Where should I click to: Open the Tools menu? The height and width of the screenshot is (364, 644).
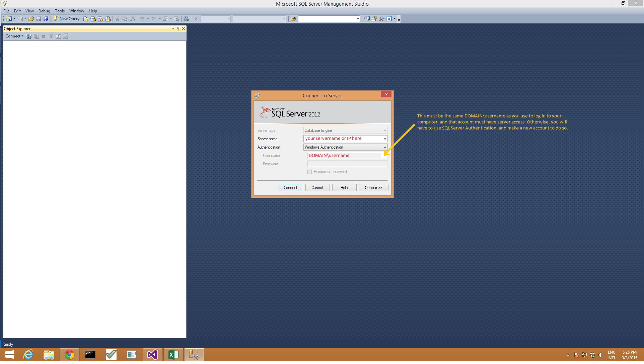[60, 11]
